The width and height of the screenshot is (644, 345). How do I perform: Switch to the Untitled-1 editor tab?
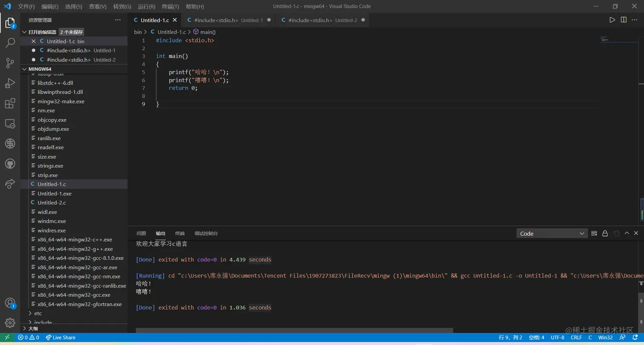[229, 20]
